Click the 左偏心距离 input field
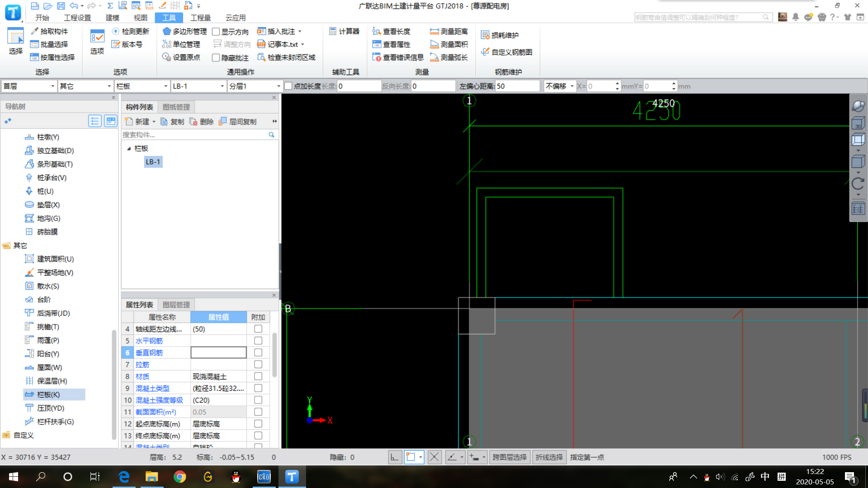This screenshot has height=488, width=868. [x=517, y=86]
